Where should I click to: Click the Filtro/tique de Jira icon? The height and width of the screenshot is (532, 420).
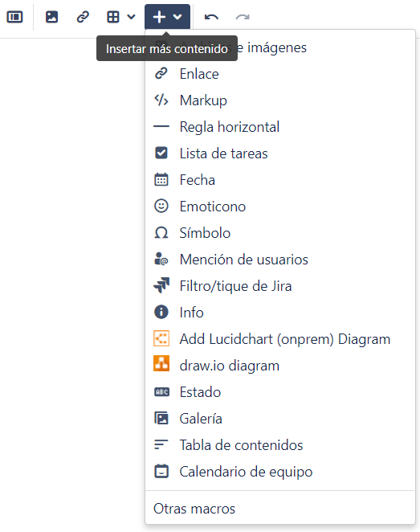coord(161,285)
